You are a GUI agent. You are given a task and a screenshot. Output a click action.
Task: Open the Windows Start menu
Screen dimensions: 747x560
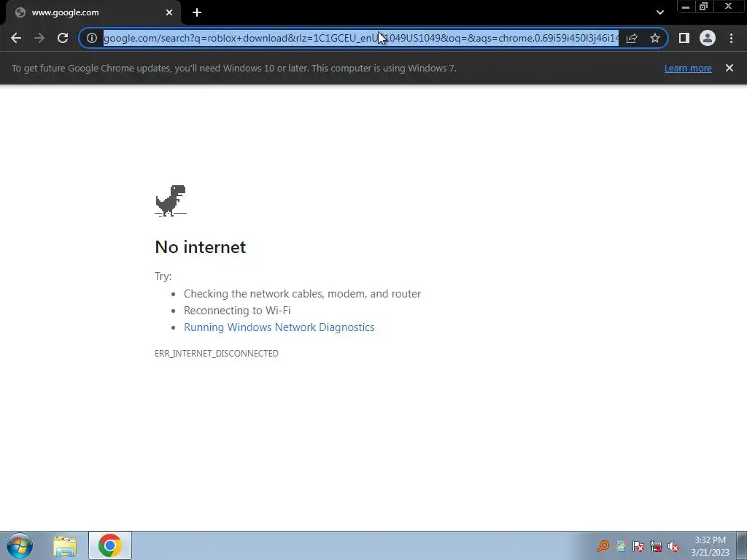(20, 545)
